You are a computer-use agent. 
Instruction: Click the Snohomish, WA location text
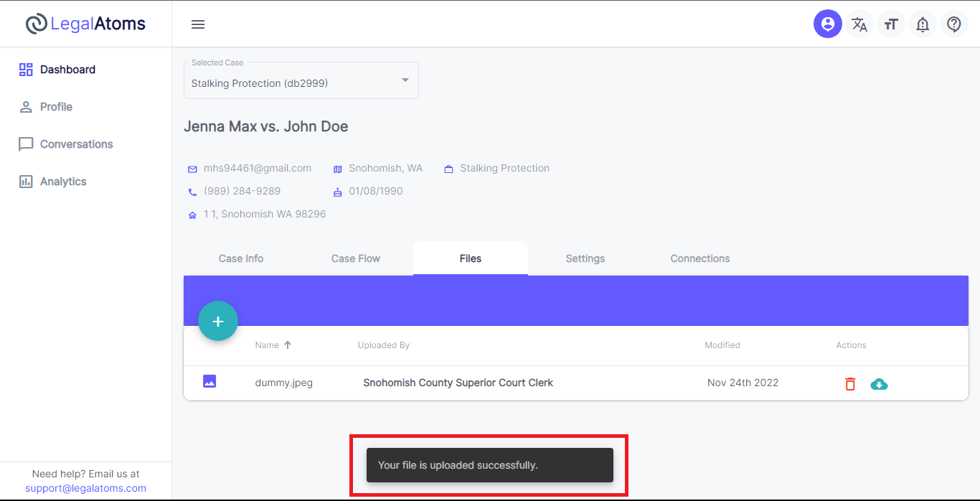point(386,168)
